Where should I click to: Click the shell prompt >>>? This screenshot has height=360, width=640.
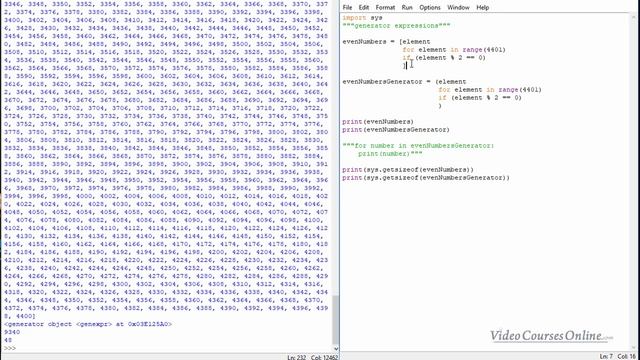[10, 348]
